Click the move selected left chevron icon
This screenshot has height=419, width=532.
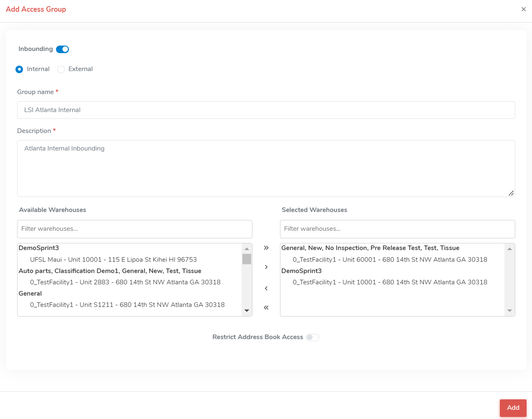point(266,289)
